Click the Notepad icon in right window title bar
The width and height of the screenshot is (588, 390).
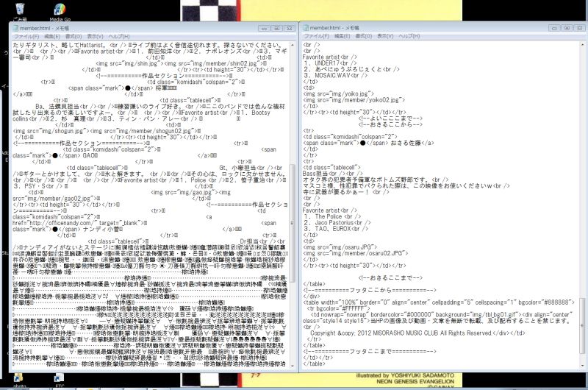pyautogui.click(x=306, y=28)
